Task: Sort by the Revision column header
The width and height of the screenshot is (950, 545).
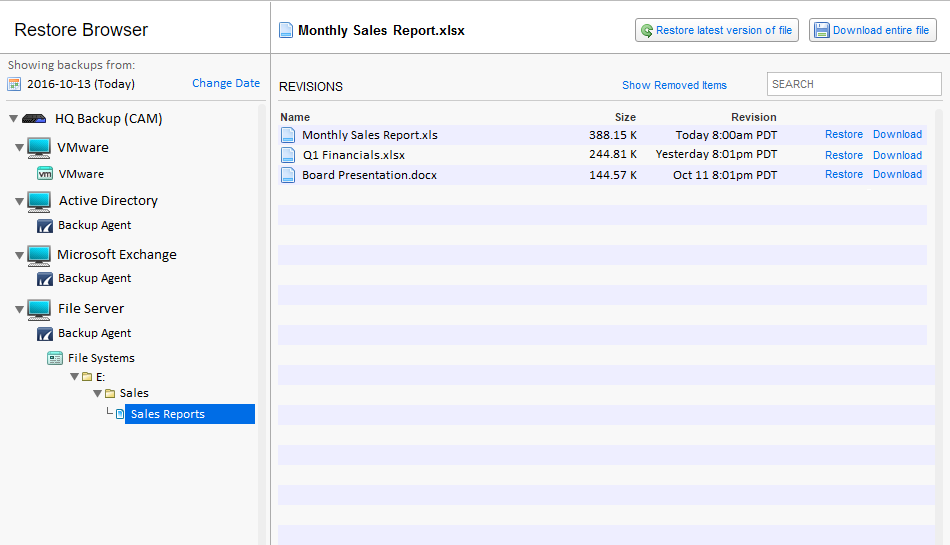Action: point(754,117)
